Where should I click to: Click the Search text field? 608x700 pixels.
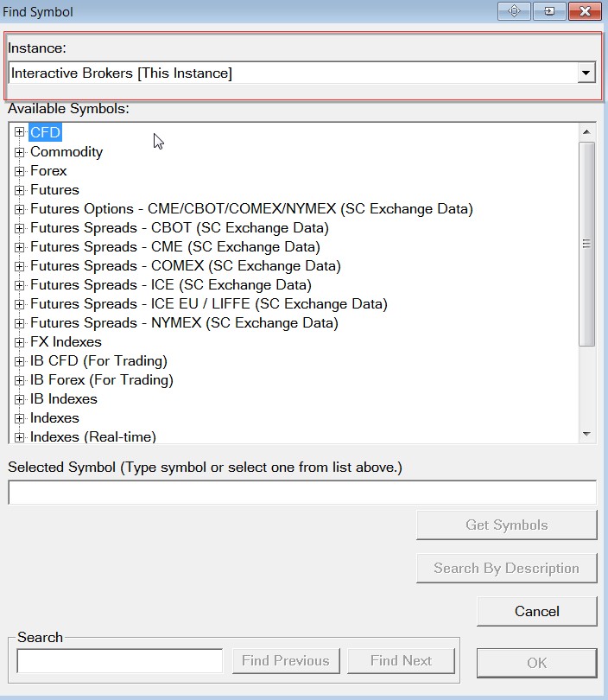click(119, 661)
